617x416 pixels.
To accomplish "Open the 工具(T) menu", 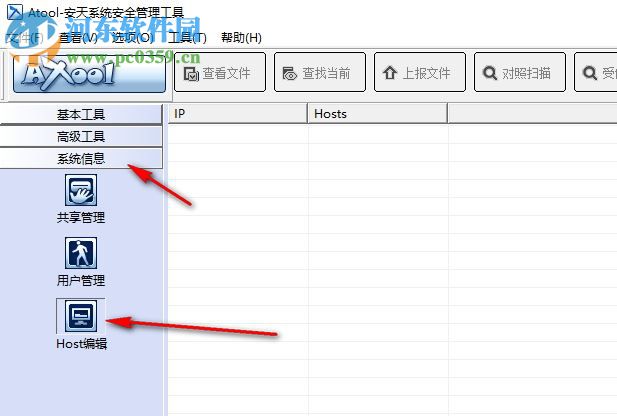I will (187, 38).
